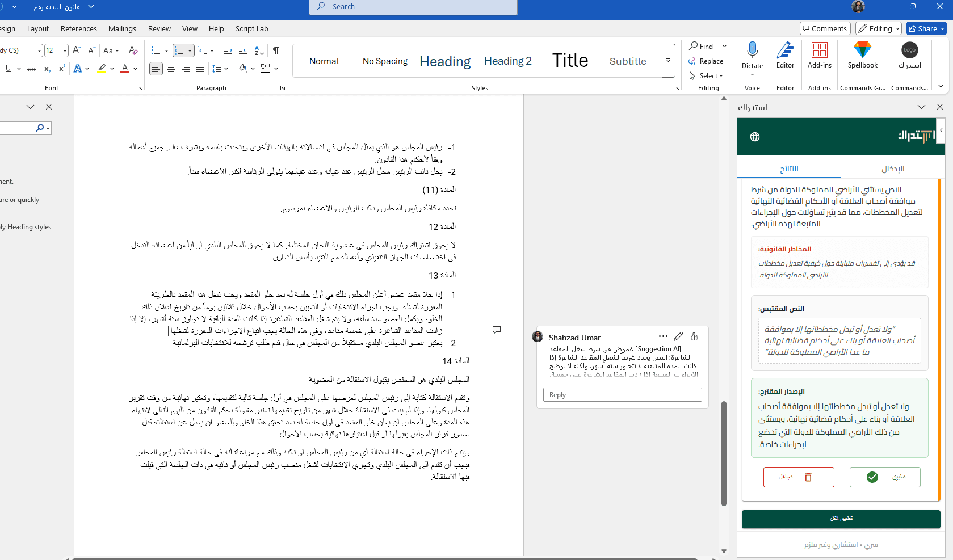Image resolution: width=953 pixels, height=560 pixels.
Task: Align text right
Action: [x=186, y=69]
